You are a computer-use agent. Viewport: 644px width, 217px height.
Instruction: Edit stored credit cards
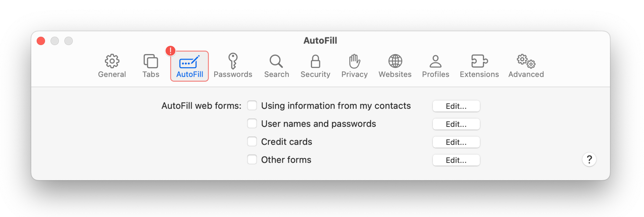pyautogui.click(x=456, y=142)
